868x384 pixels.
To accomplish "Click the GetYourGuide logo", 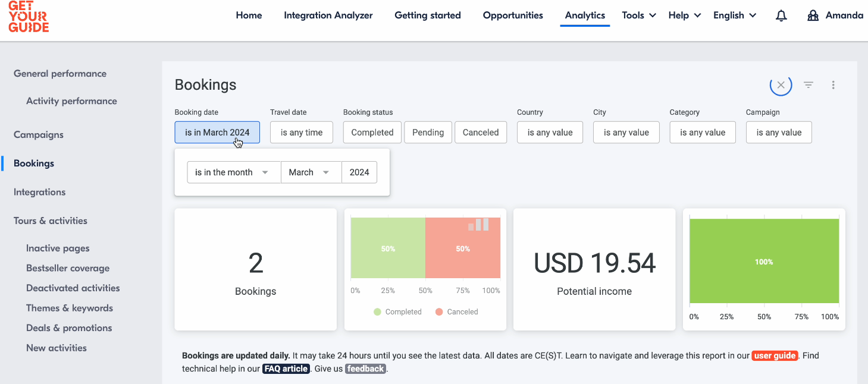I will [29, 16].
